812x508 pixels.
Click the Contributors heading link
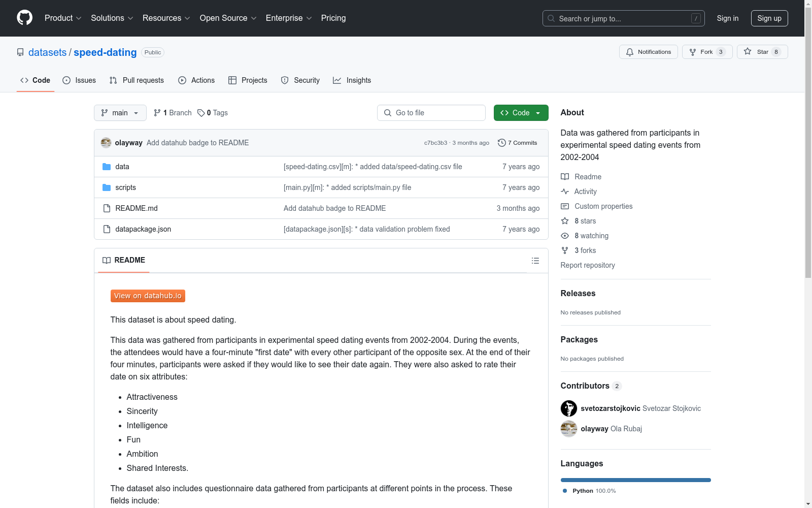591,386
